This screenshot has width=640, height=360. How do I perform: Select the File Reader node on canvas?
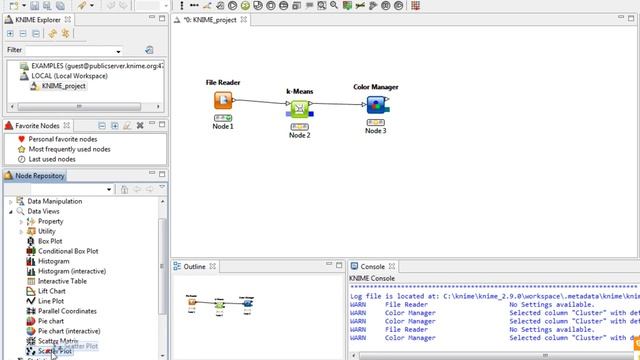click(223, 100)
